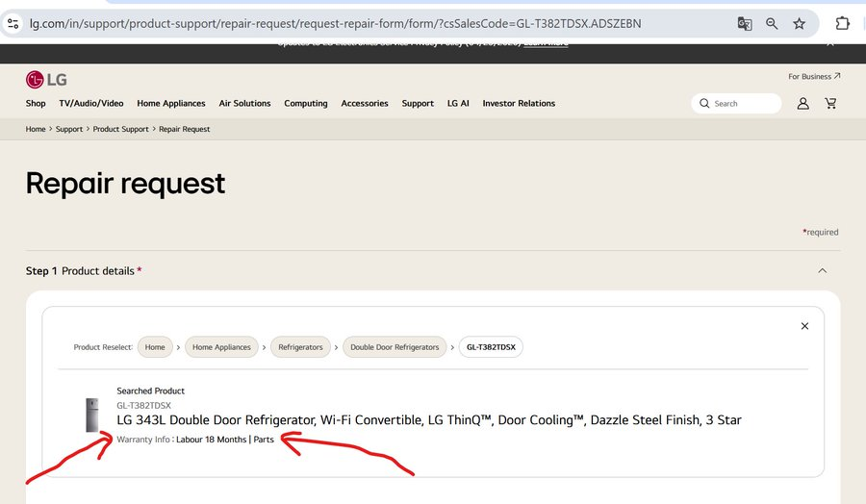Click the browser address bar URL
The image size is (866, 504).
[x=335, y=24]
